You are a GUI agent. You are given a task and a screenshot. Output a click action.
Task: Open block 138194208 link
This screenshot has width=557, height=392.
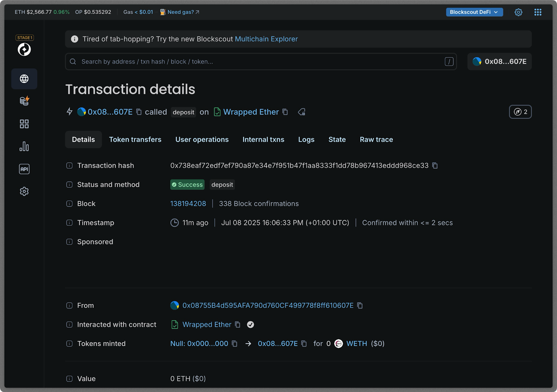(188, 204)
